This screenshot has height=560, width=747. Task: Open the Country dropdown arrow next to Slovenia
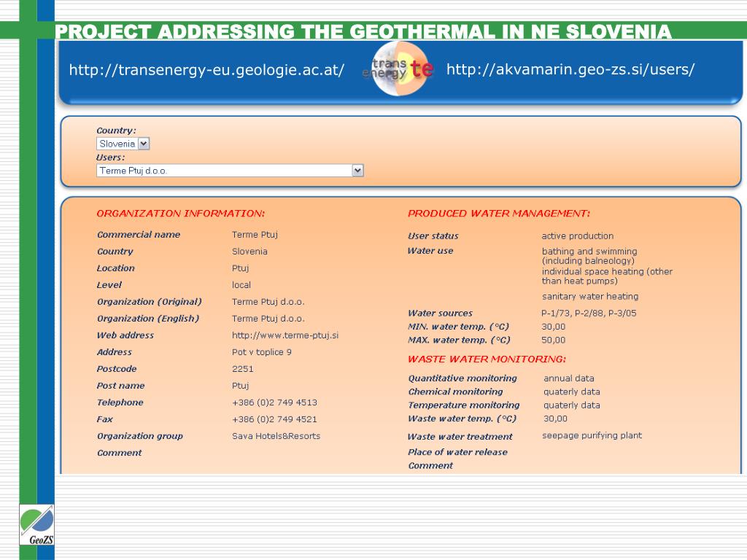point(144,144)
